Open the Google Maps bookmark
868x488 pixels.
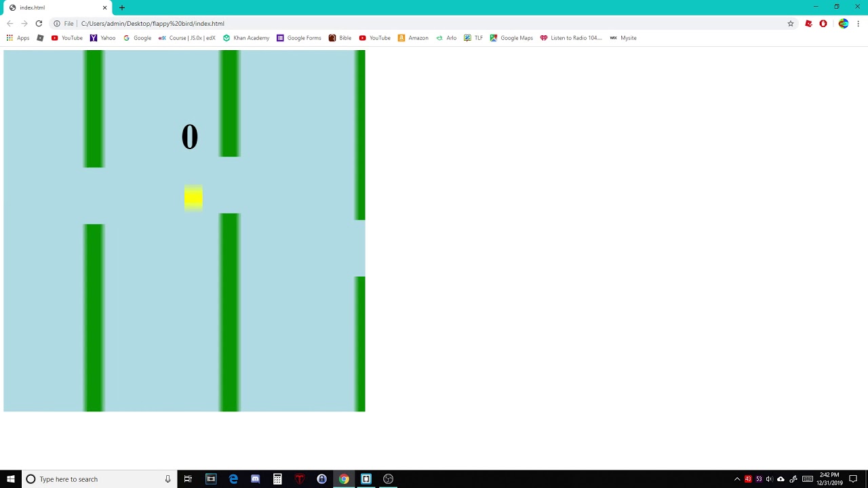tap(511, 38)
